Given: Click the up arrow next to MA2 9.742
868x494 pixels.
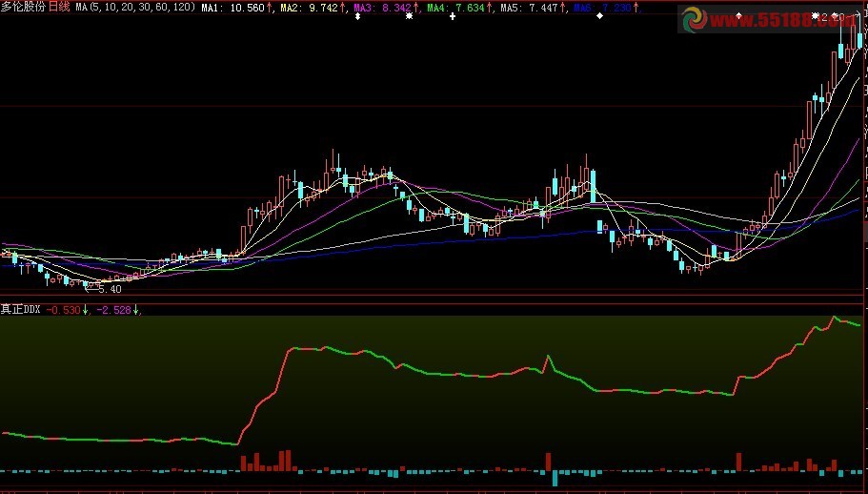Looking at the screenshot, I should 342,7.
